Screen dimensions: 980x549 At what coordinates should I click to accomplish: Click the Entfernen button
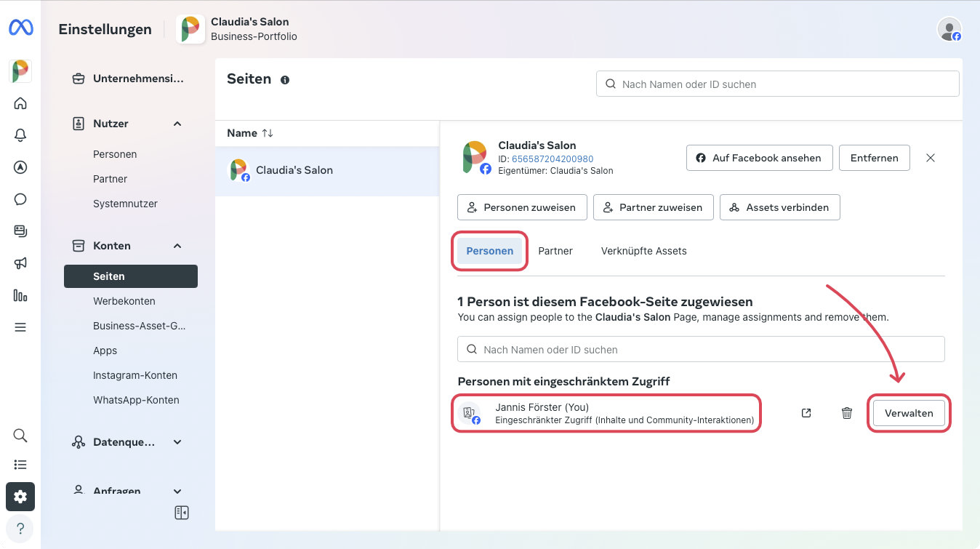click(x=875, y=158)
